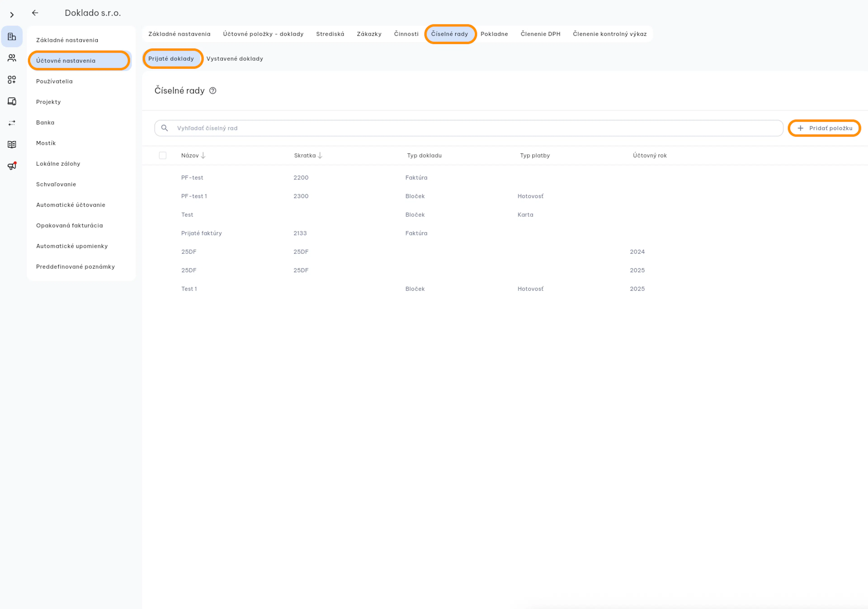
Task: Sort by Názov column arrow
Action: click(x=203, y=155)
